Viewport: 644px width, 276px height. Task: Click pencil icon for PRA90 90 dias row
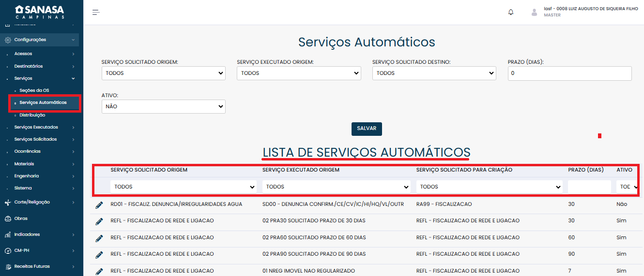(x=99, y=254)
